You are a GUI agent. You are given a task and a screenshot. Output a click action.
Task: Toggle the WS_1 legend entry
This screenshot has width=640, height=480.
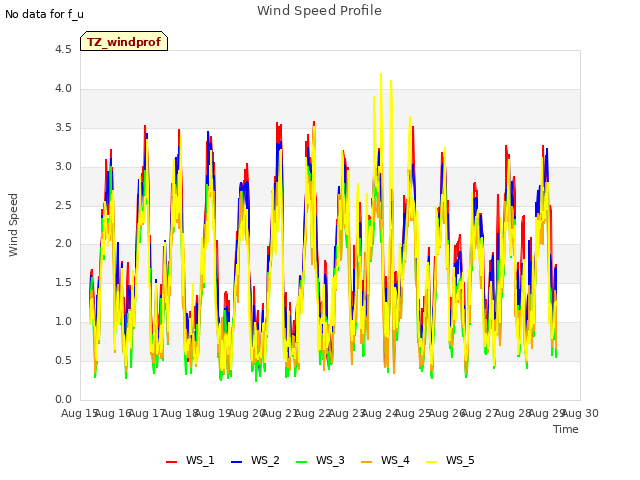(x=190, y=460)
